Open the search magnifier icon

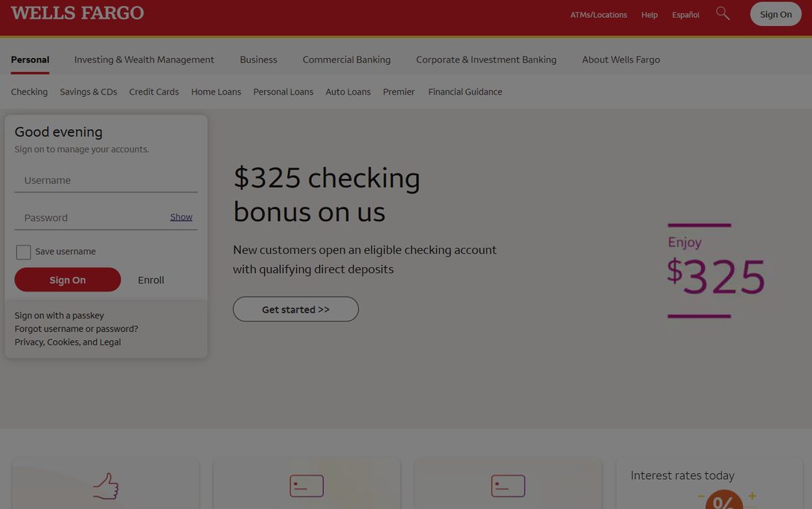click(x=723, y=13)
